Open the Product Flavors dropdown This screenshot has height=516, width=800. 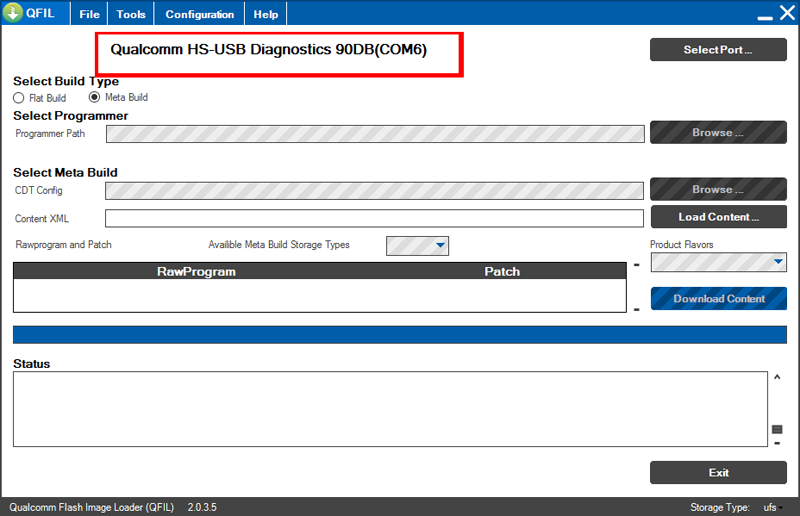[718, 262]
